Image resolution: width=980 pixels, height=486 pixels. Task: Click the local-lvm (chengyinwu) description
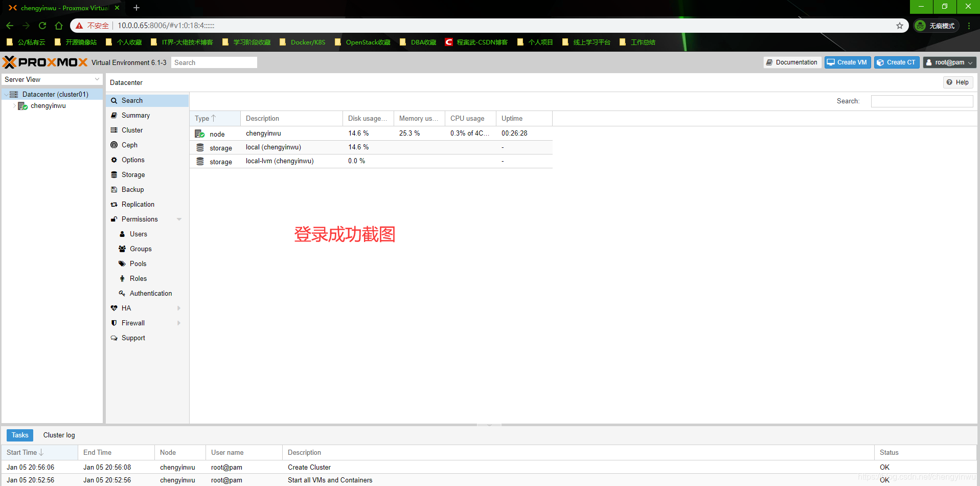point(280,161)
